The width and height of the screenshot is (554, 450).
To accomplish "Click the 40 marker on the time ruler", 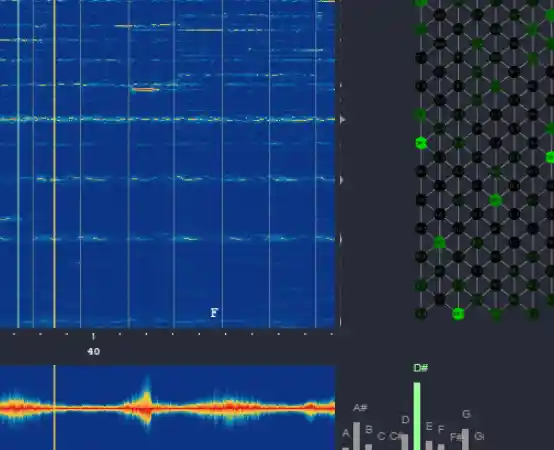I will pyautogui.click(x=94, y=351).
